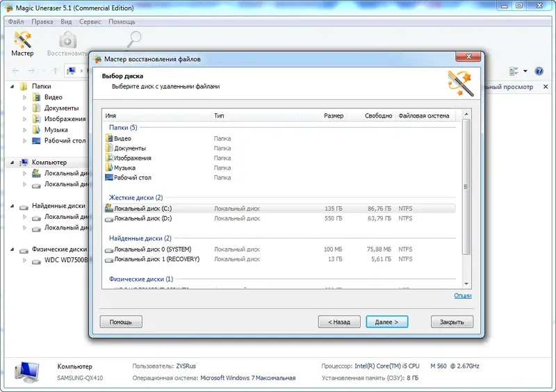Close the wizard dialog with red X
Image resolution: width=556 pixels, height=392 pixels.
pyautogui.click(x=468, y=57)
